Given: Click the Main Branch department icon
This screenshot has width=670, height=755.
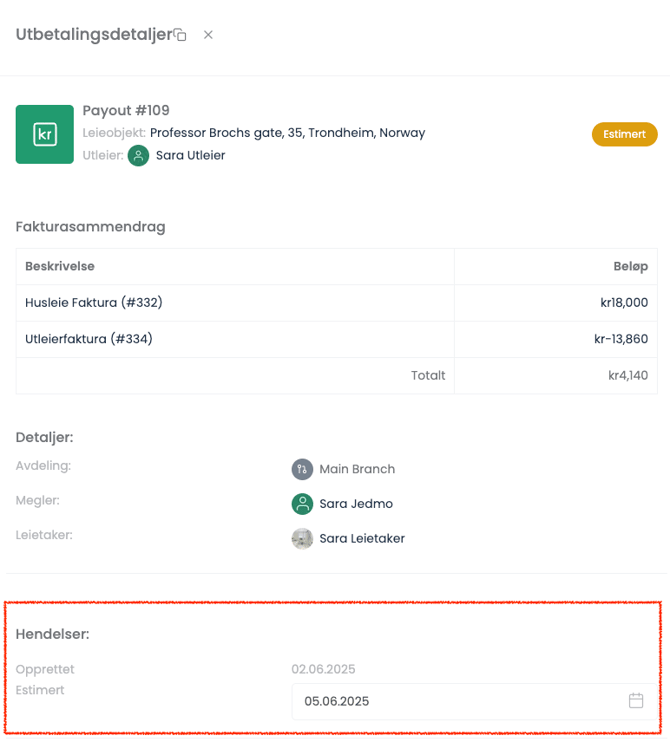Looking at the screenshot, I should (x=302, y=469).
